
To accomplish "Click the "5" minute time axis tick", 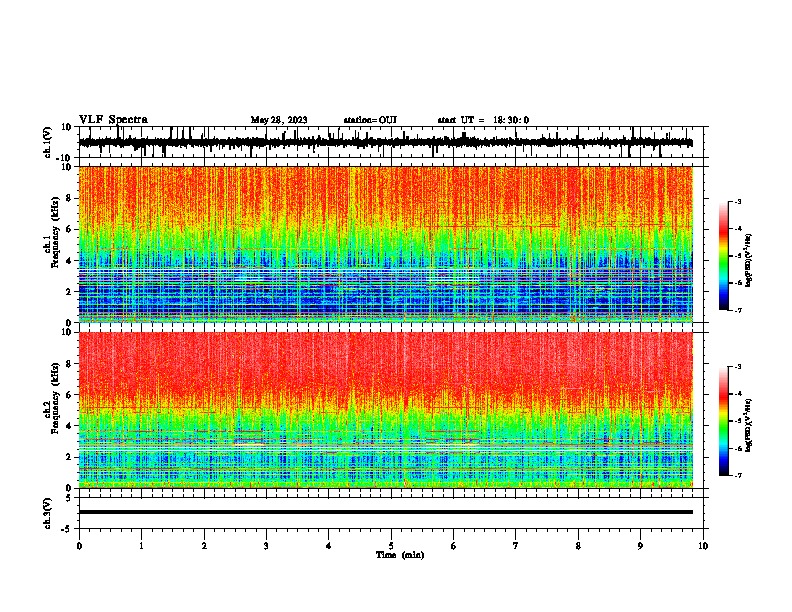I will point(391,546).
